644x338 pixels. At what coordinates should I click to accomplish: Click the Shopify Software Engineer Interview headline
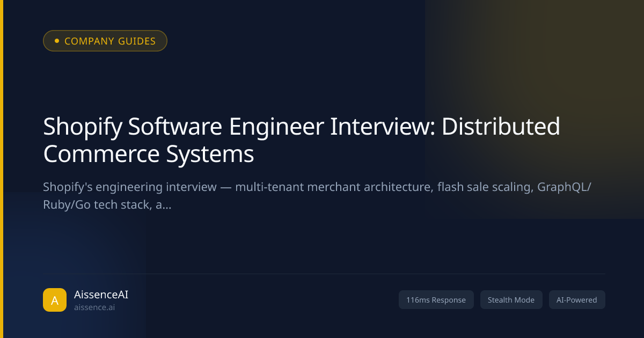tap(302, 141)
